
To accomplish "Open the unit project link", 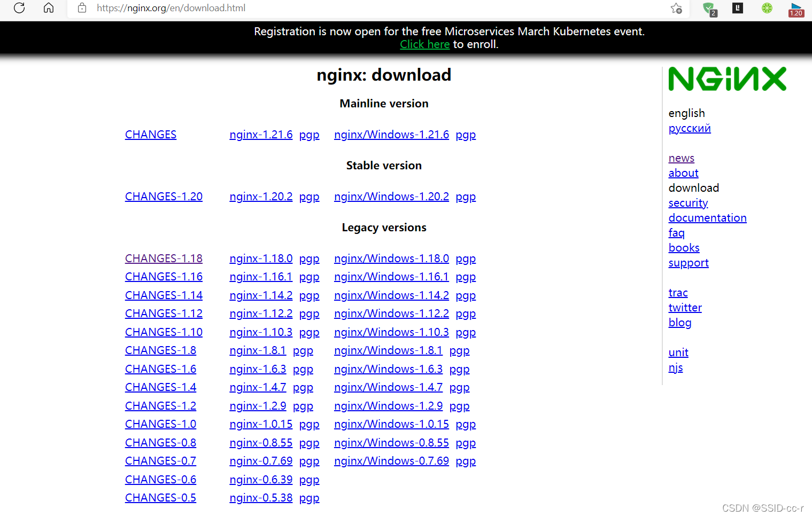I will [x=678, y=352].
